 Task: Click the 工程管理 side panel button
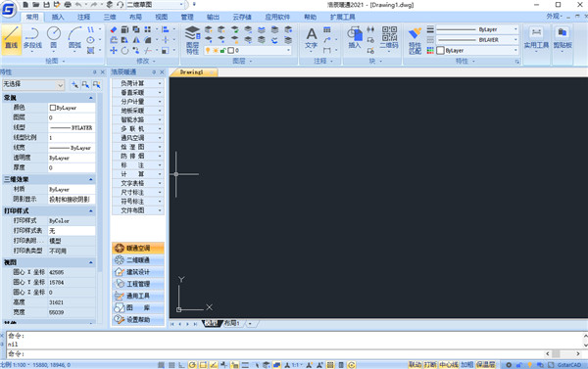point(138,284)
